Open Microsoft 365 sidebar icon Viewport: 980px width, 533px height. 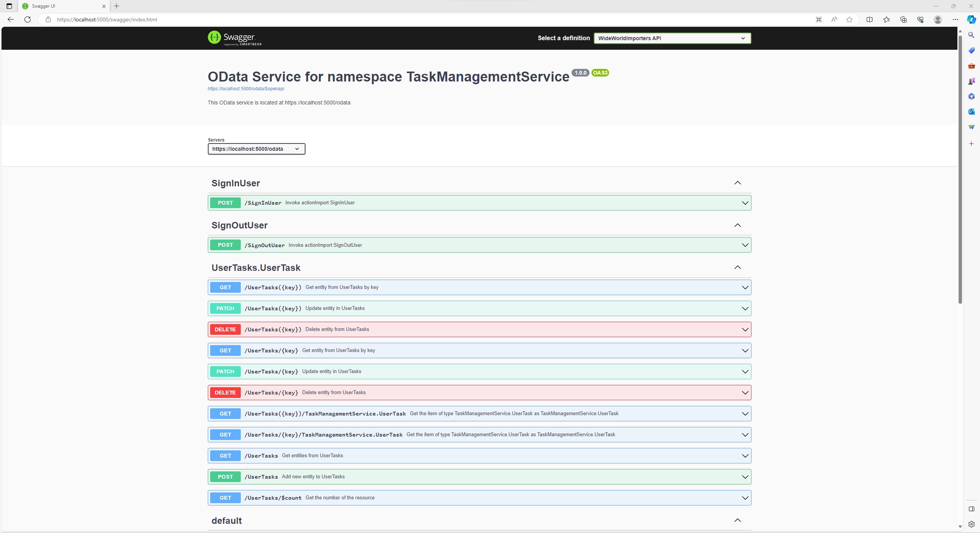(971, 96)
